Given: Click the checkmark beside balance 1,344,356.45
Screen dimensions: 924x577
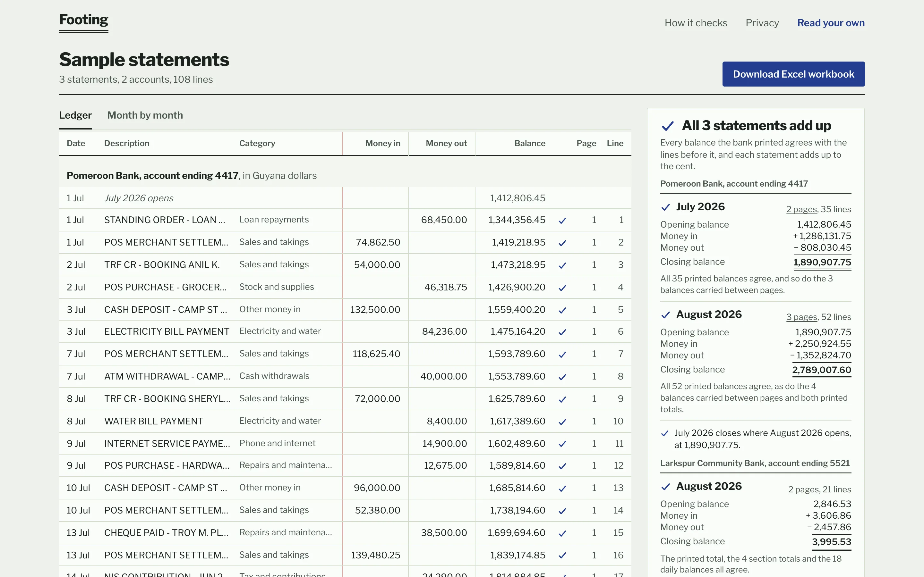Looking at the screenshot, I should pyautogui.click(x=562, y=221).
